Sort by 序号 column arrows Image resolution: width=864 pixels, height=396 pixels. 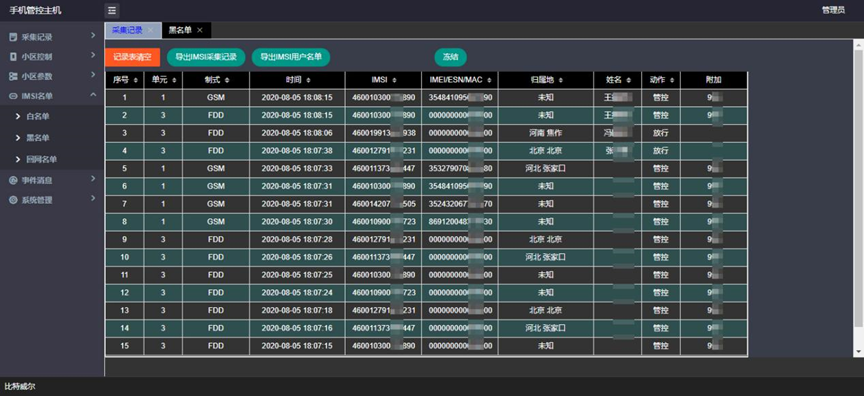coord(136,80)
